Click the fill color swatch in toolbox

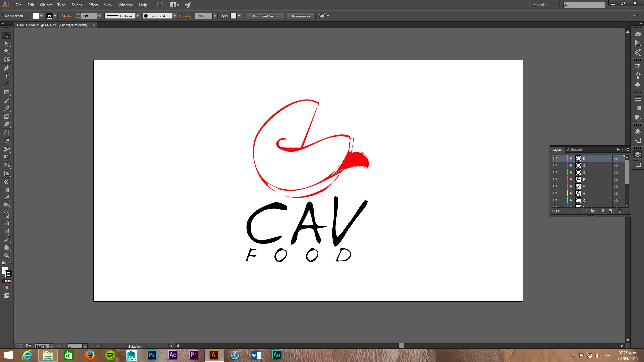(x=5, y=270)
